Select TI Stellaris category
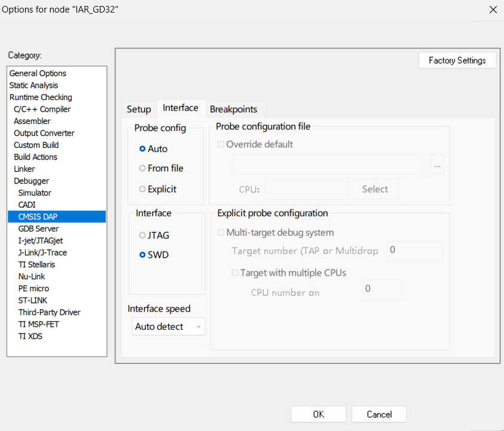 click(57, 264)
